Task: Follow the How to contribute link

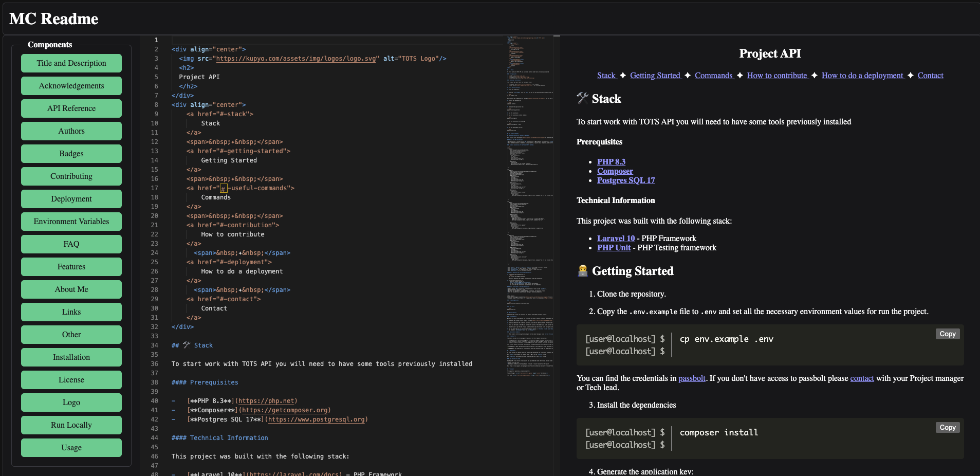Action: (777, 76)
